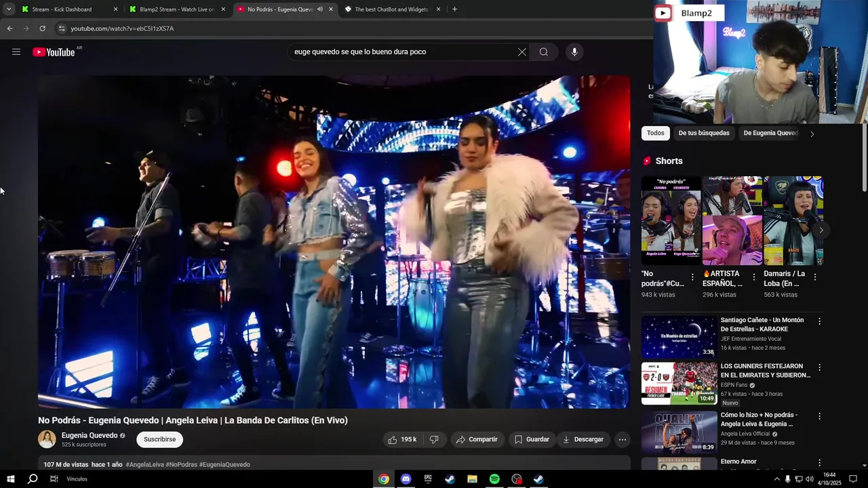Open Santiago Cañete karaoke thumbnail
This screenshot has height=488, width=868.
679,337
